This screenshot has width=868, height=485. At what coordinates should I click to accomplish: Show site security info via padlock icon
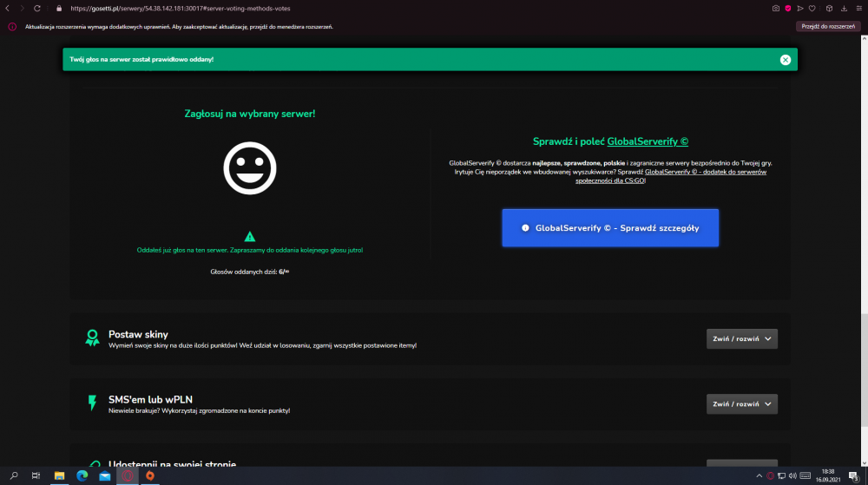point(59,9)
